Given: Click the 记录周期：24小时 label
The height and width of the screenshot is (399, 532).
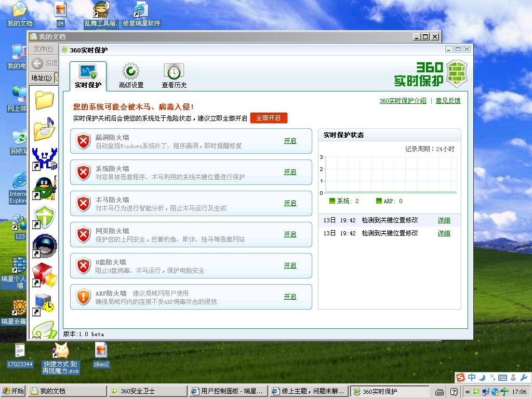Looking at the screenshot, I should click(x=430, y=149).
